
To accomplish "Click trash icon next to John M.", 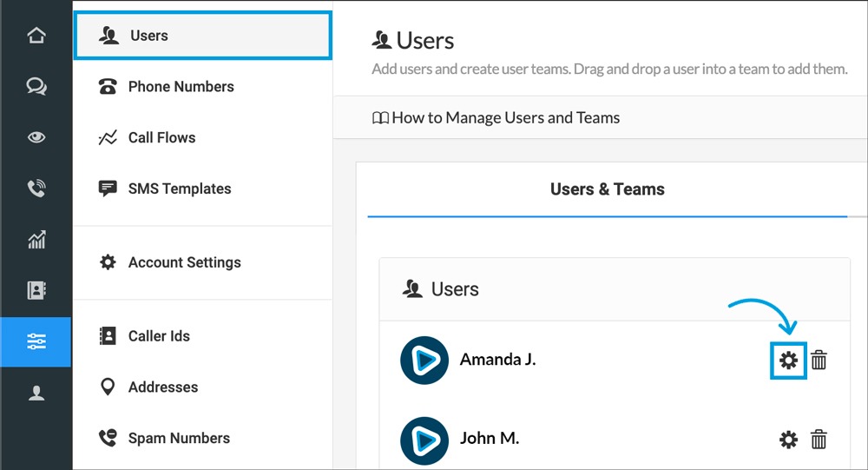I will click(x=819, y=440).
